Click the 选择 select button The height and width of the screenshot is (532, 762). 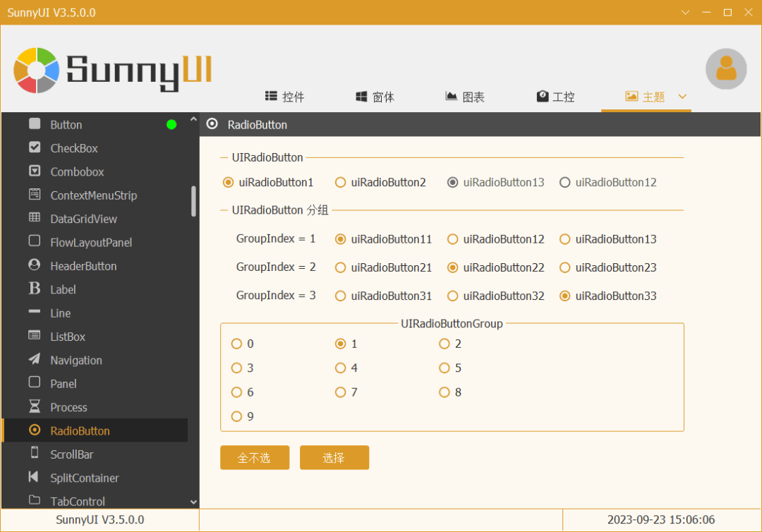pos(334,457)
